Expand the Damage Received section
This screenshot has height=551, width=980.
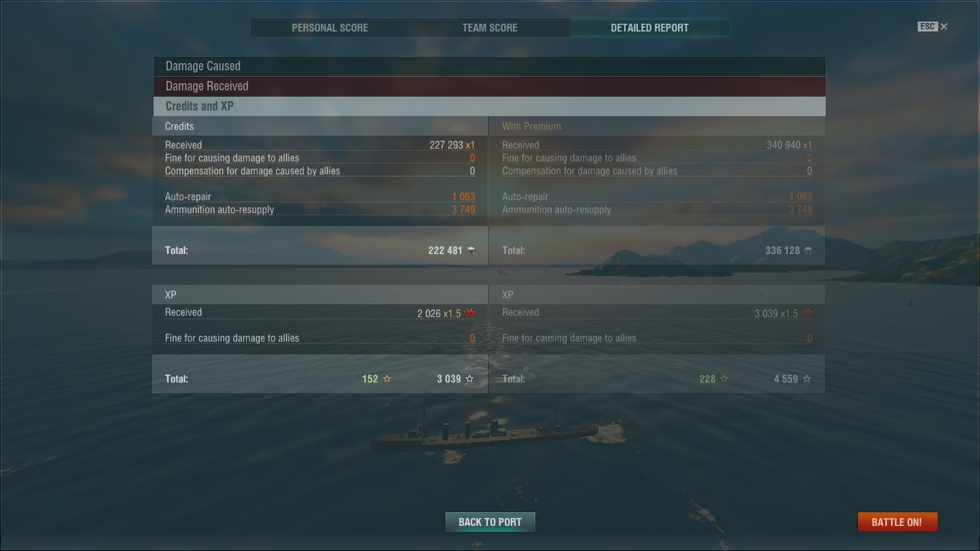click(x=489, y=86)
